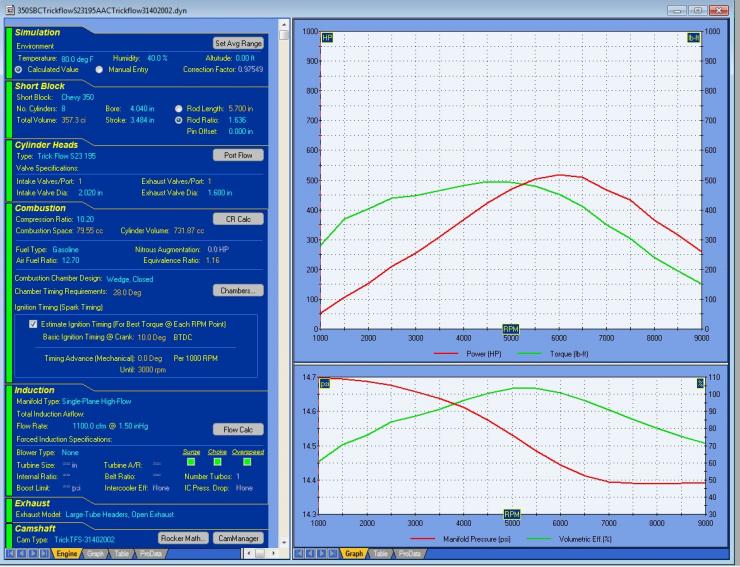Viewport: 740px width, 567px height.
Task: Click the lb-ft axis label on power graph
Action: point(693,38)
